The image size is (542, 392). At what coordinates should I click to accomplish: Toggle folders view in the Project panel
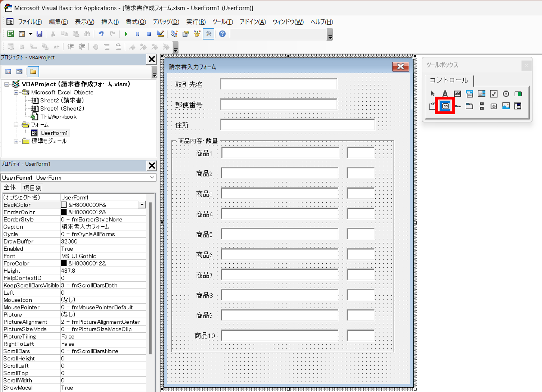pos(33,72)
